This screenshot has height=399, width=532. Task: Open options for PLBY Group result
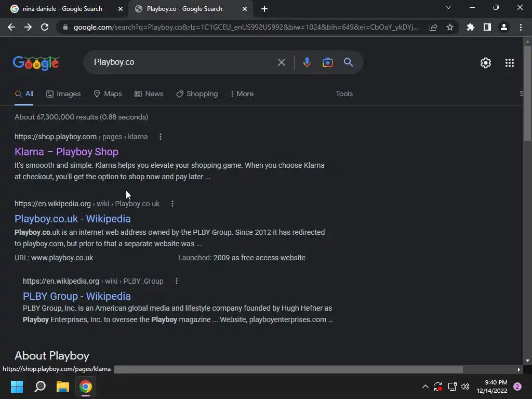pyautogui.click(x=177, y=281)
